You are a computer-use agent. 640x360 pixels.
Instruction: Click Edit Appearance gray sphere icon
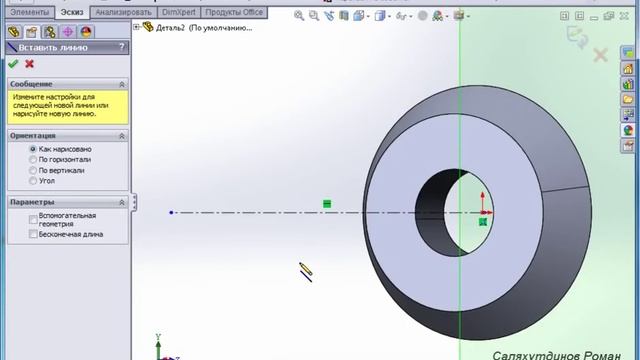pyautogui.click(x=423, y=16)
